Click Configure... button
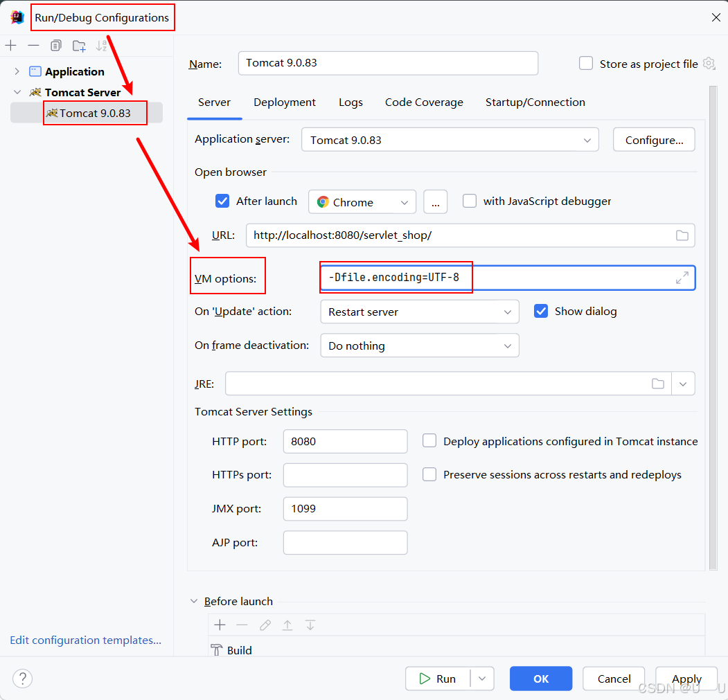Viewport: 728px width, 700px height. click(654, 140)
